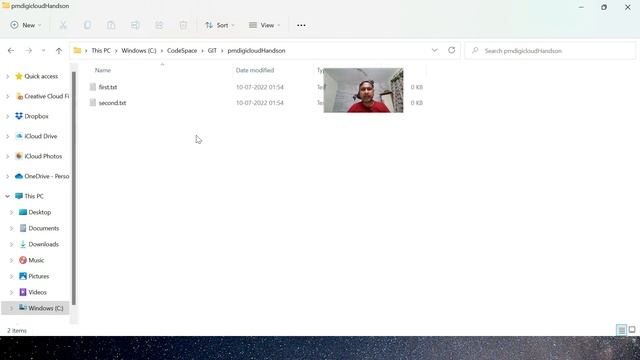Click the Rename icon in toolbar

point(135,25)
